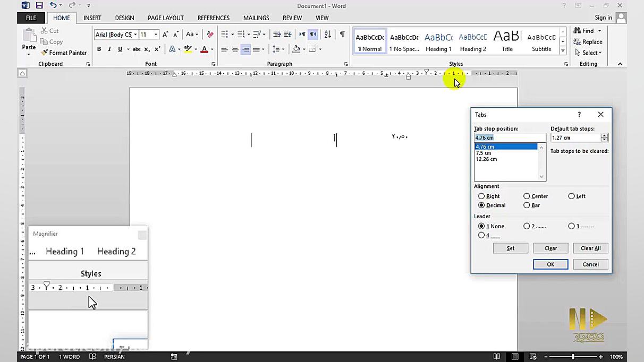The image size is (644, 362).
Task: Switch to Read Mode view in status bar
Action: pyautogui.click(x=497, y=357)
